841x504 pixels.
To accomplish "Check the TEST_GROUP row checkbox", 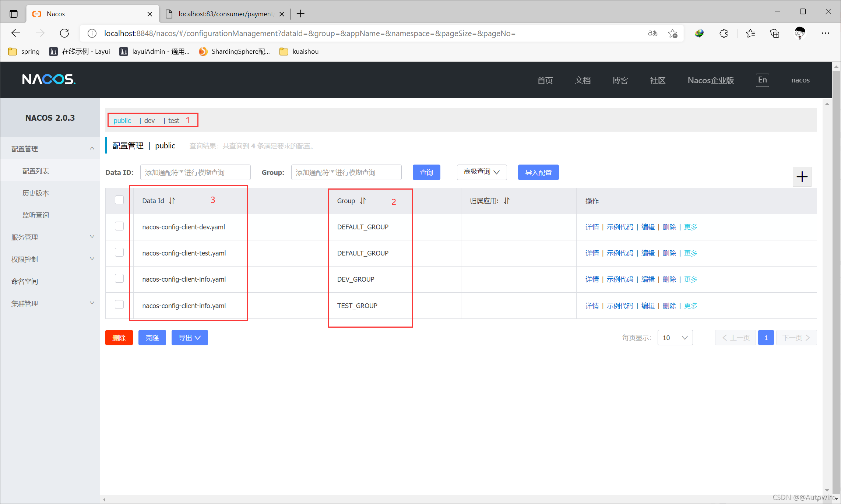I will [119, 304].
